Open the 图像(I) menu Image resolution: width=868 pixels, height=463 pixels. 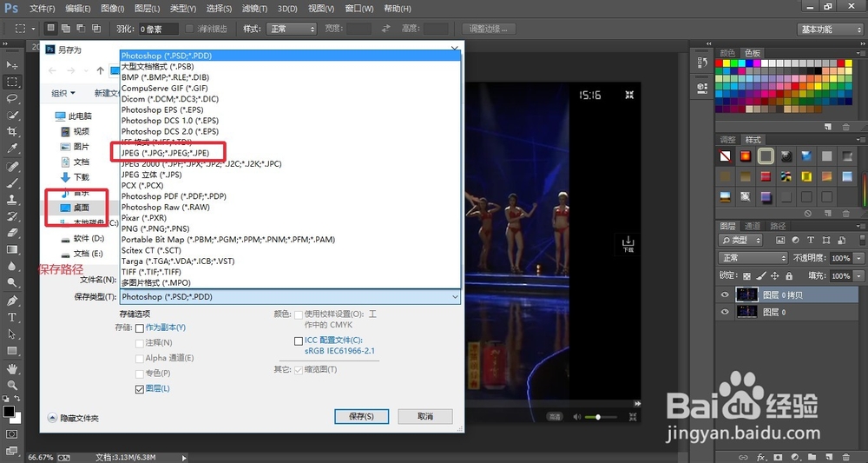(112, 9)
